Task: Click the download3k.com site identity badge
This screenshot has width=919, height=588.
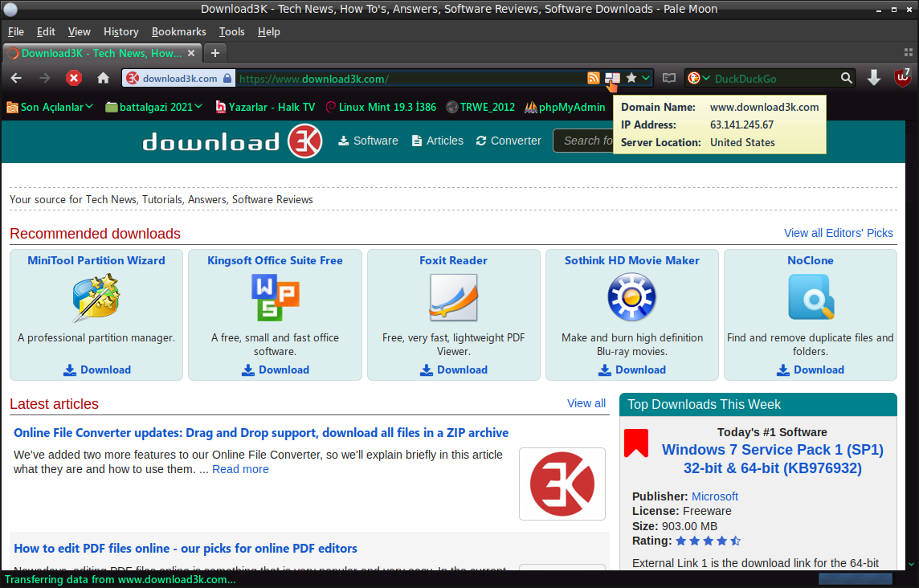Action: click(x=179, y=78)
